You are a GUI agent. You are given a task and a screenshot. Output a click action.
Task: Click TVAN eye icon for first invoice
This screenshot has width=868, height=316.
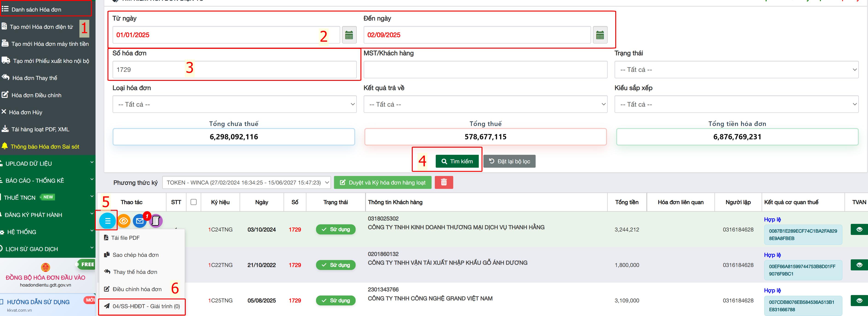(859, 229)
